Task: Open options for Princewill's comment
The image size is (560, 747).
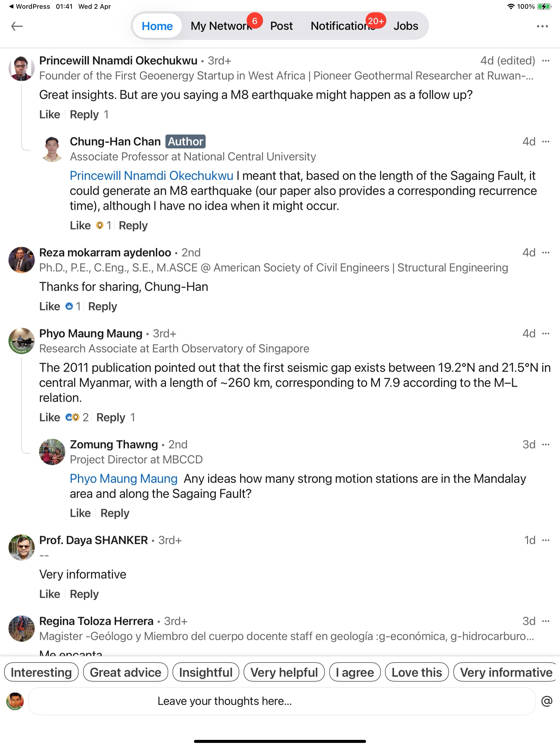Action: tap(546, 61)
